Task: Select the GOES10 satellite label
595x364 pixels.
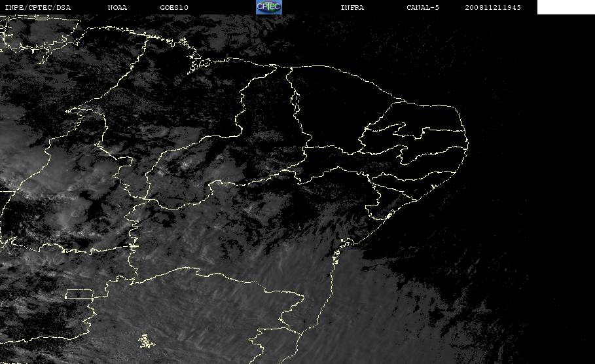Action: 174,8
